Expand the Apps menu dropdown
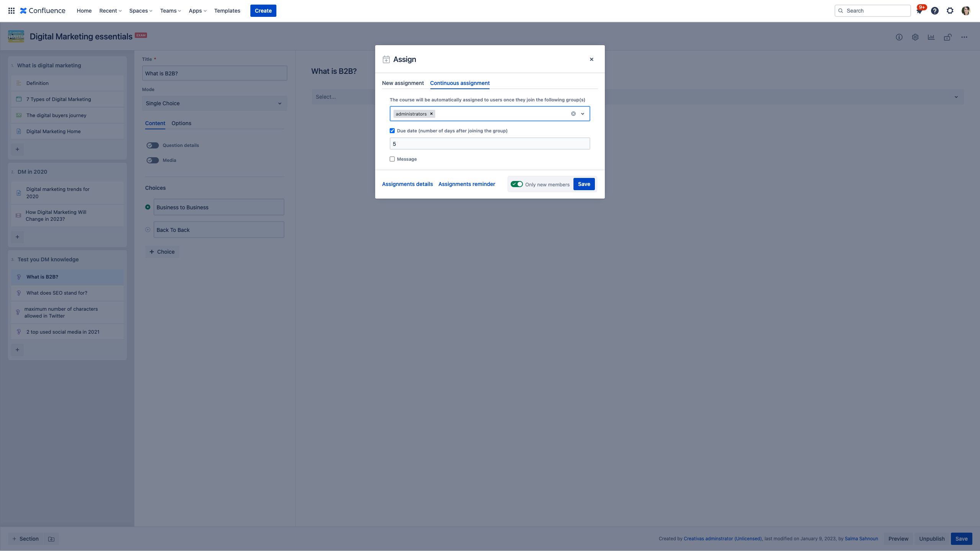 coord(198,11)
